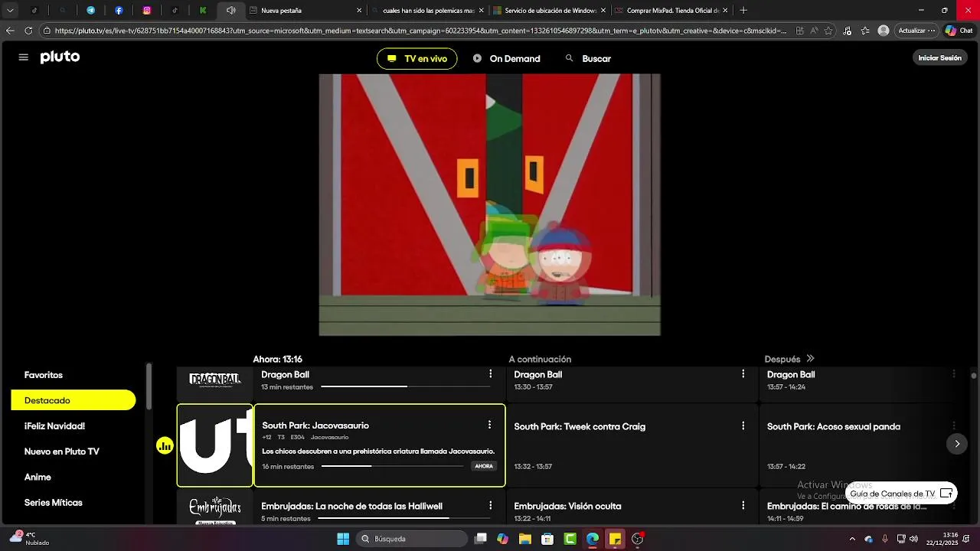Open Microsoft Store from taskbar
Image resolution: width=980 pixels, height=551 pixels.
547,539
